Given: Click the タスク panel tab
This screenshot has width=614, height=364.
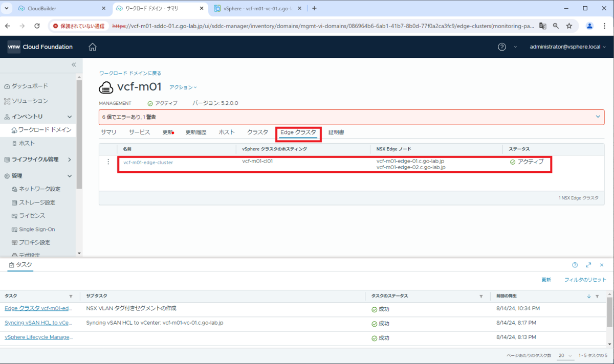Looking at the screenshot, I should pyautogui.click(x=20, y=265).
